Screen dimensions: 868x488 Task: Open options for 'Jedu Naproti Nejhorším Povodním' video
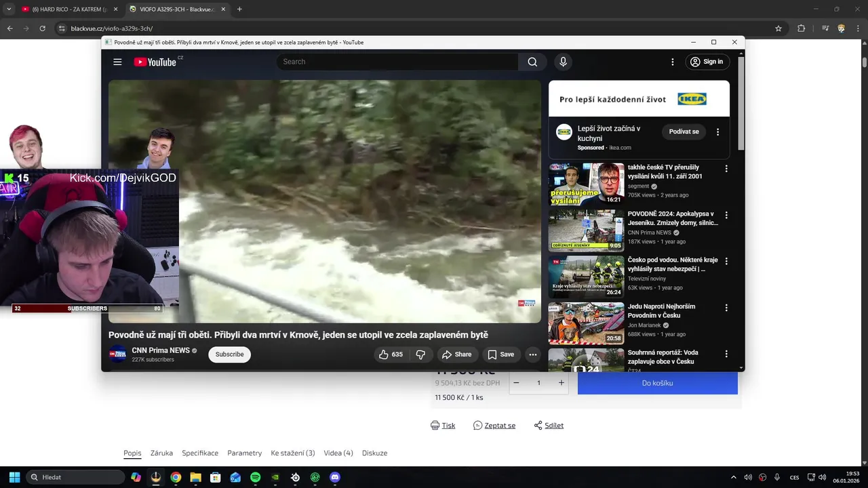pos(726,308)
